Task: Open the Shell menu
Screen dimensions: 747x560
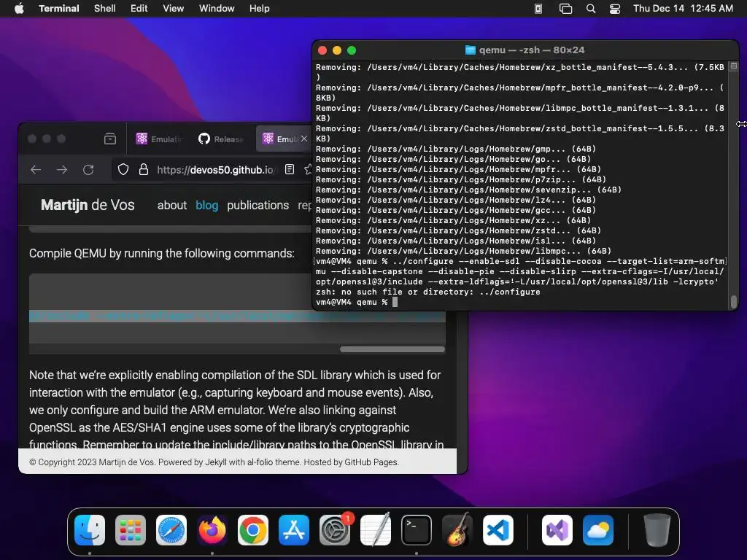Action: pyautogui.click(x=105, y=8)
